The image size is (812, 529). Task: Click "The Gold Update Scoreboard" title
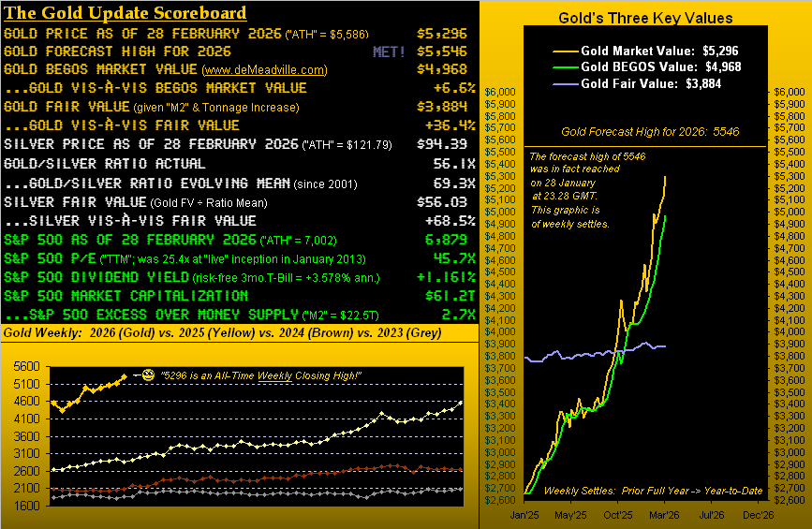click(125, 13)
